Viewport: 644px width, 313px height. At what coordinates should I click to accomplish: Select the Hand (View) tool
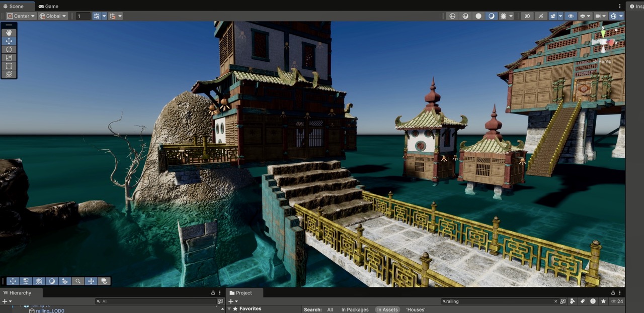(x=9, y=33)
